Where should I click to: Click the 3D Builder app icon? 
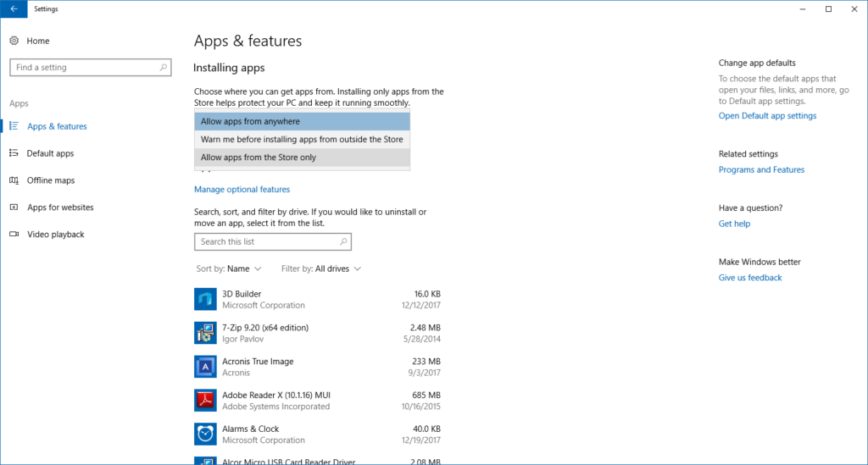[x=205, y=299]
